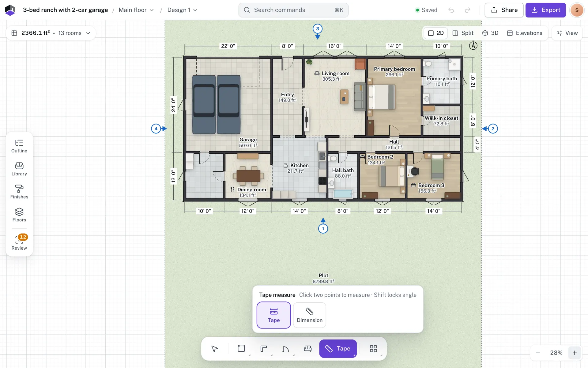This screenshot has height=368, width=588.
Task: Zoom out with the minus button
Action: (538, 353)
